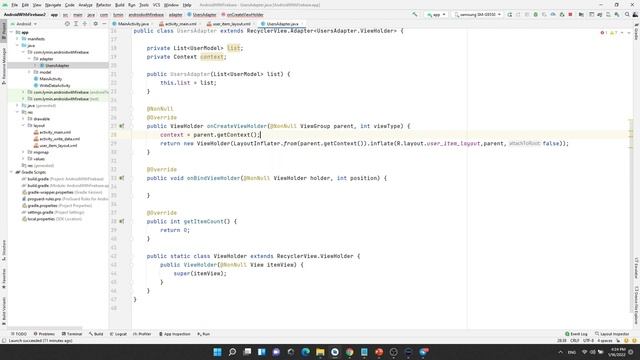Open the Terminal tool window
The width and height of the screenshot is (640, 360).
[72, 334]
